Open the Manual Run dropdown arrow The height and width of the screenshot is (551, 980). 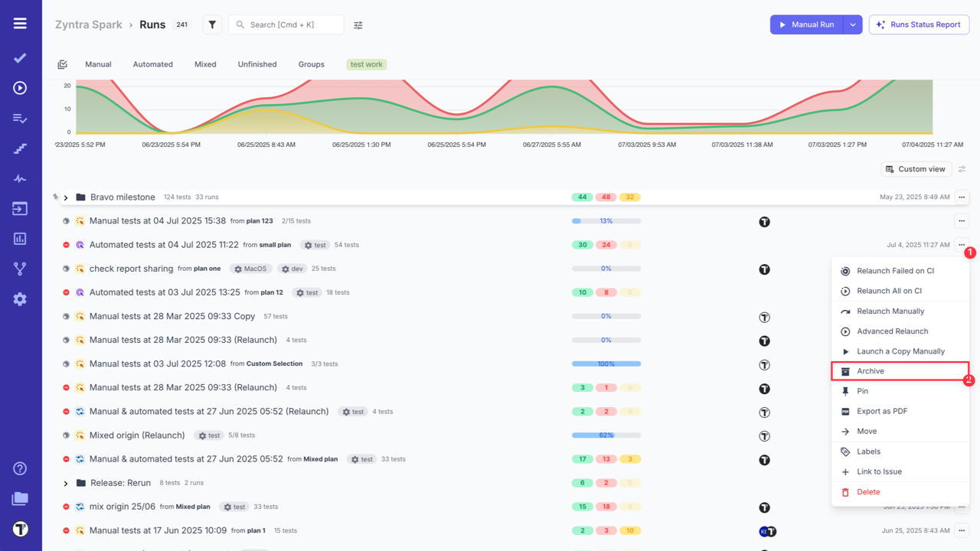tap(853, 24)
